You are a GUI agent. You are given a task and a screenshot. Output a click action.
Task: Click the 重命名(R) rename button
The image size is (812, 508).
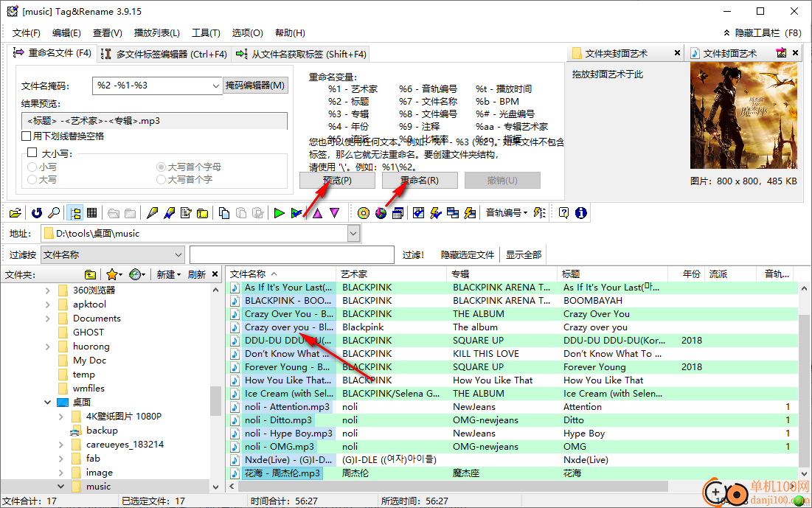pos(420,180)
